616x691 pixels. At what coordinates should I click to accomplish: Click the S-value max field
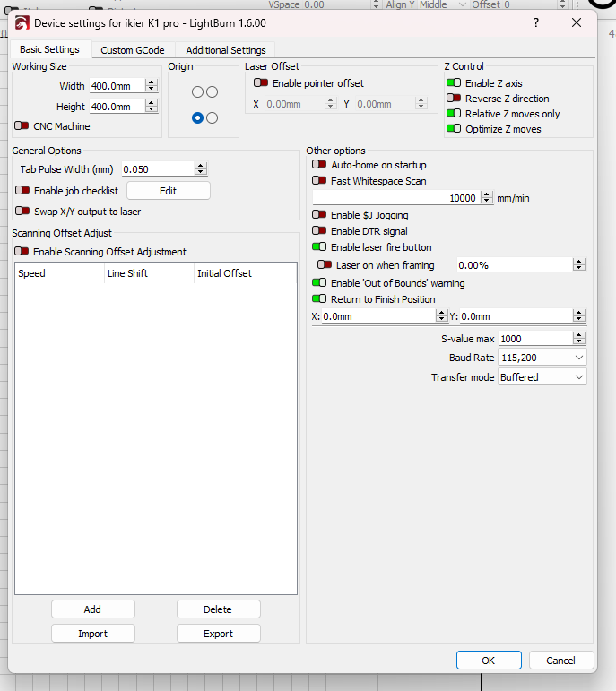point(535,339)
